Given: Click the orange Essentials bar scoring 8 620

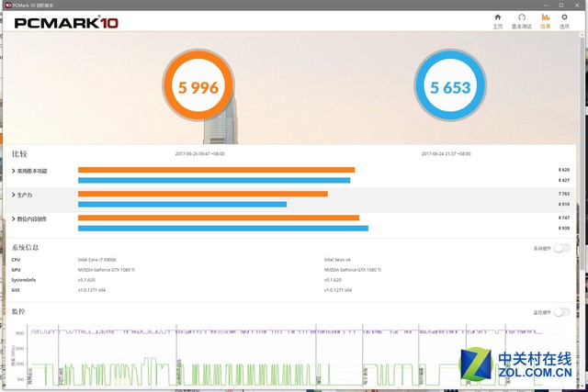Looking at the screenshot, I should pyautogui.click(x=216, y=170).
